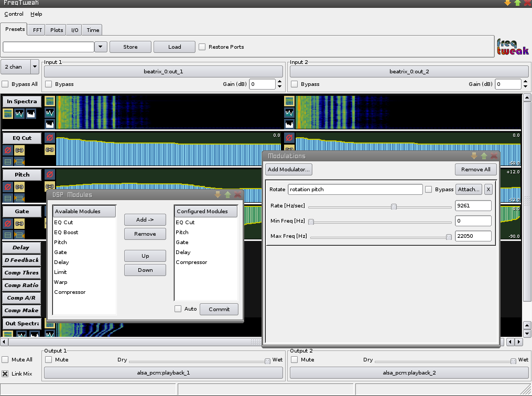This screenshot has width=532, height=396.
Task: Open the preset name dropdown arrow
Action: click(101, 47)
